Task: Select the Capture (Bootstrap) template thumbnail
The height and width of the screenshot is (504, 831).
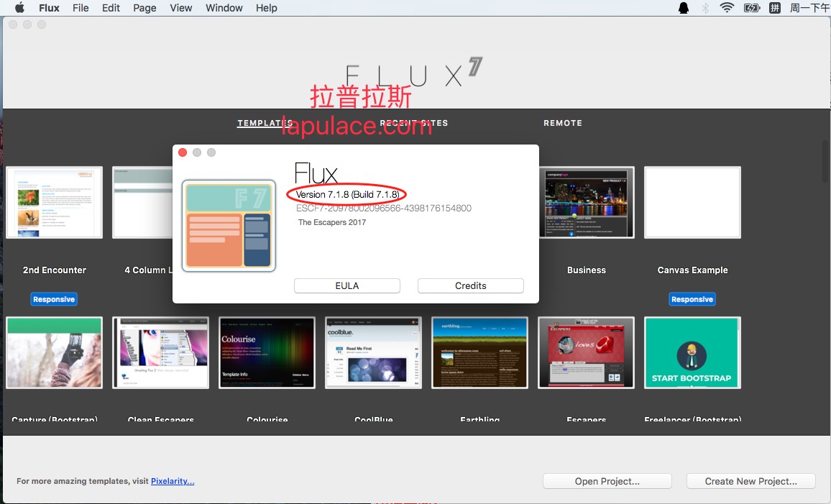Action: point(54,353)
